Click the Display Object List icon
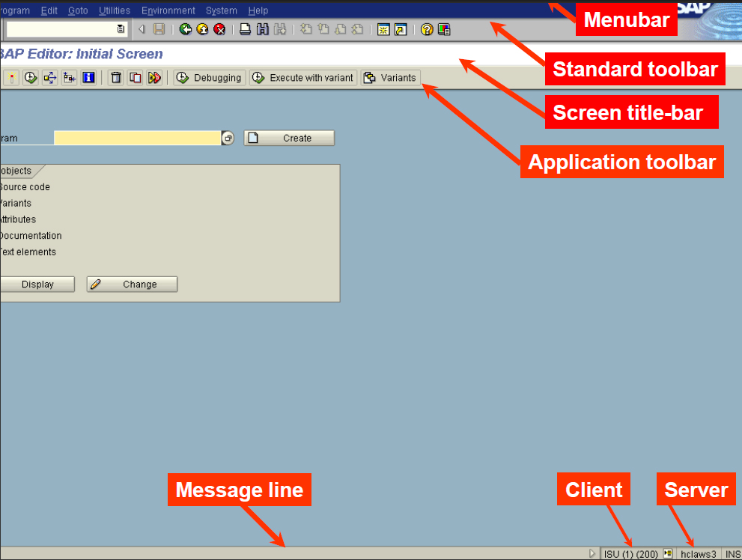The image size is (742, 560). tap(69, 78)
